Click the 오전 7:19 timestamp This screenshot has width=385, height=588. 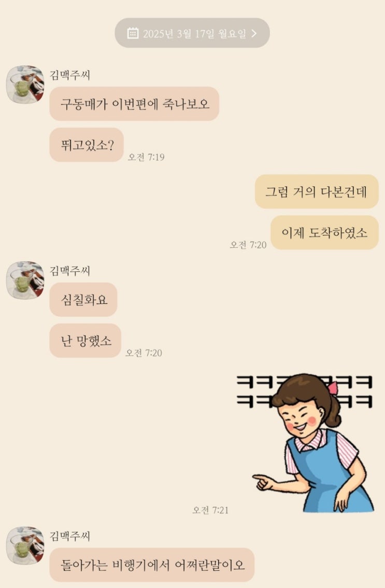click(146, 157)
